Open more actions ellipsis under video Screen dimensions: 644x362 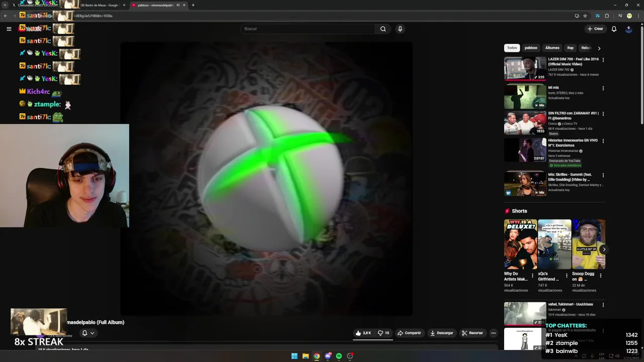coord(493,333)
